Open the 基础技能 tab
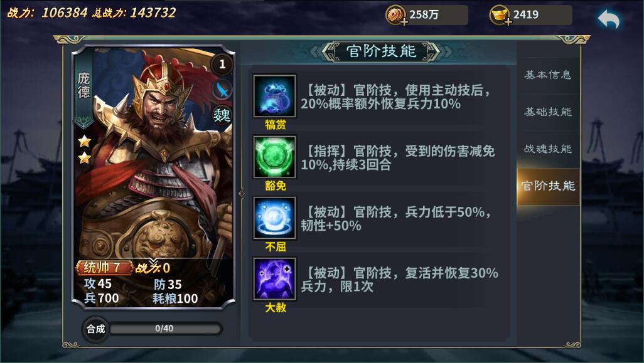The image size is (644, 363). click(x=548, y=112)
